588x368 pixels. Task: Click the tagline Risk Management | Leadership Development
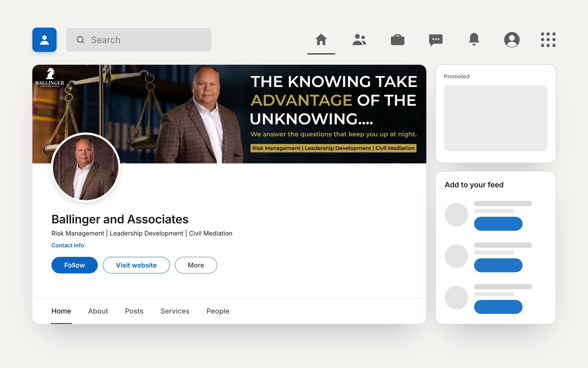(x=142, y=233)
